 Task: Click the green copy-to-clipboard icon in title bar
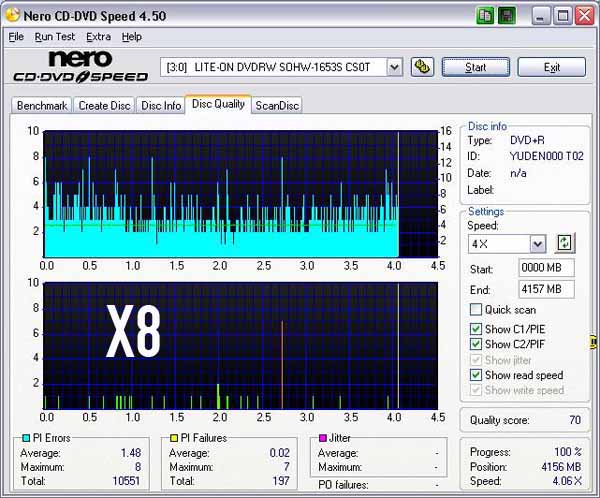point(485,16)
